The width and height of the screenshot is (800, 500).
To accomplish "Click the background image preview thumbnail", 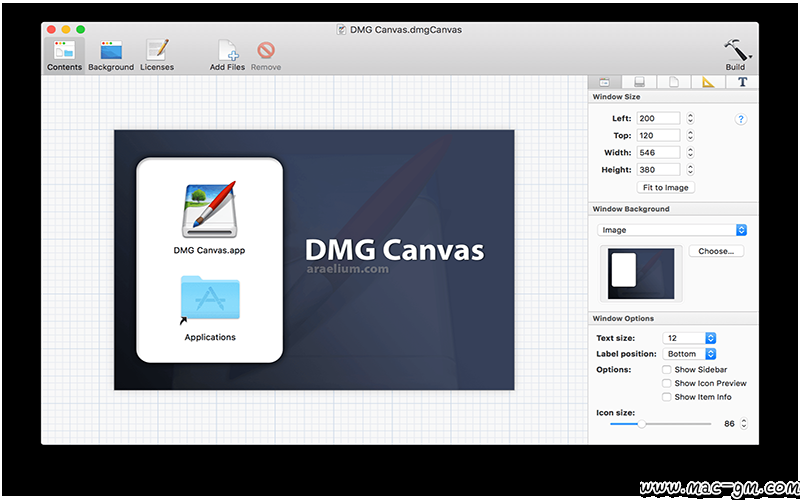I will 641,273.
